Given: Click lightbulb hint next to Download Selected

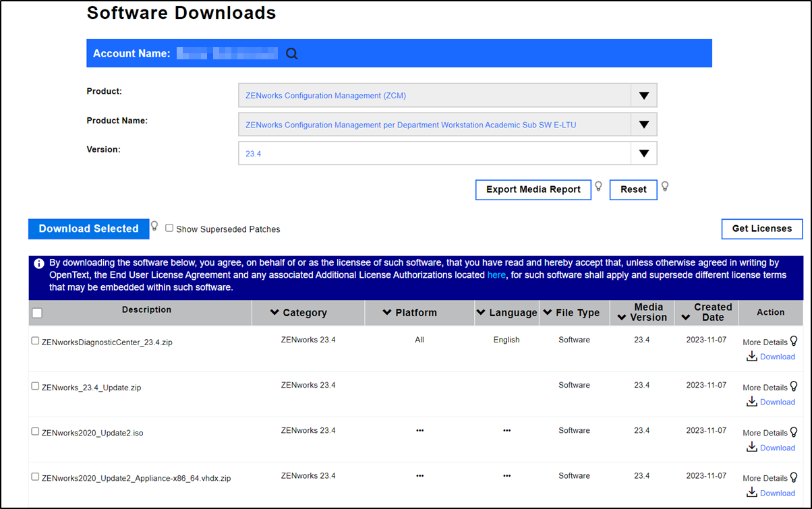Looking at the screenshot, I should (x=154, y=226).
